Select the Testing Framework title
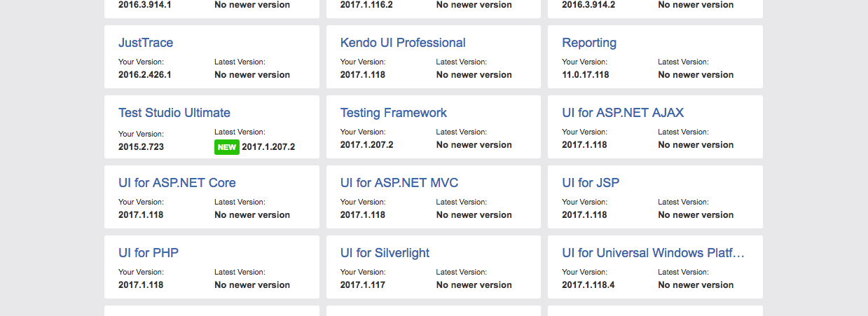The height and width of the screenshot is (316, 868). (x=394, y=113)
